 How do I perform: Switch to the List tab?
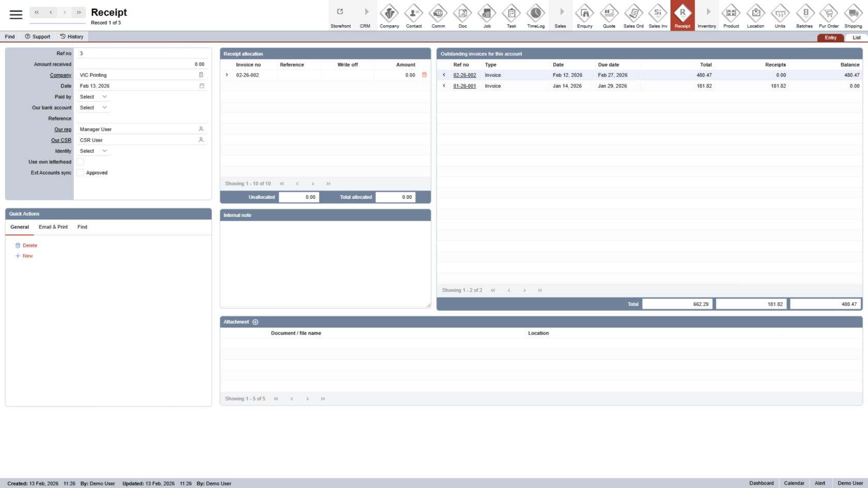[856, 38]
